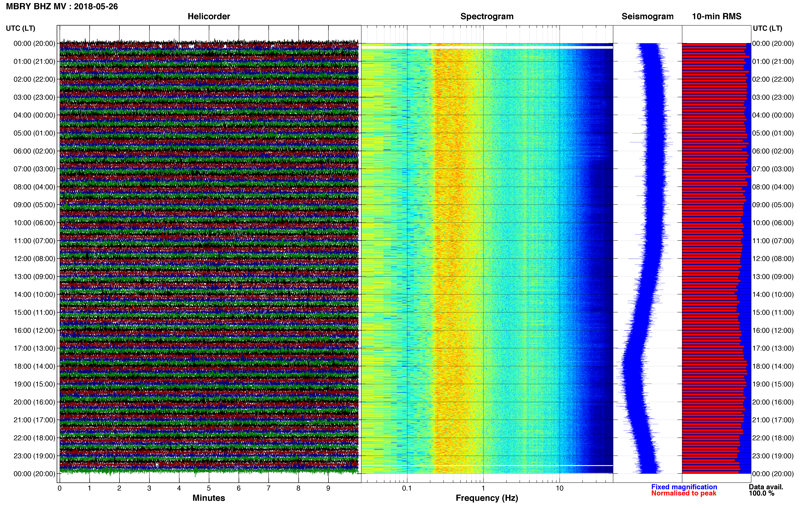Click left time label 03:00 (23:00)
This screenshot has height=508, width=812.
point(34,97)
